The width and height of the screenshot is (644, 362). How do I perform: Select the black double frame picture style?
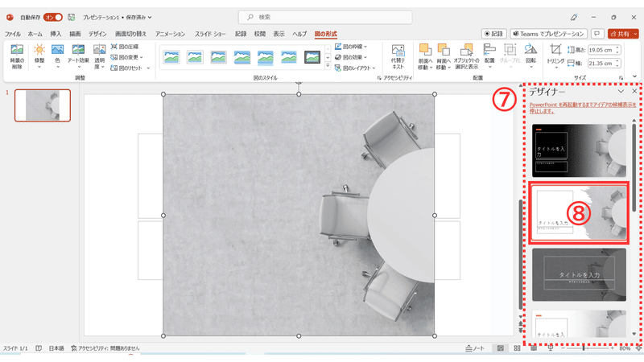point(312,57)
